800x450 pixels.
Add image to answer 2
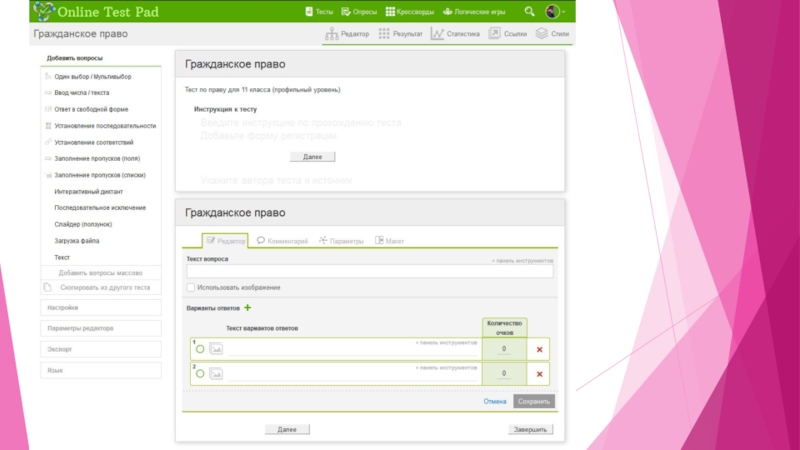tap(216, 374)
